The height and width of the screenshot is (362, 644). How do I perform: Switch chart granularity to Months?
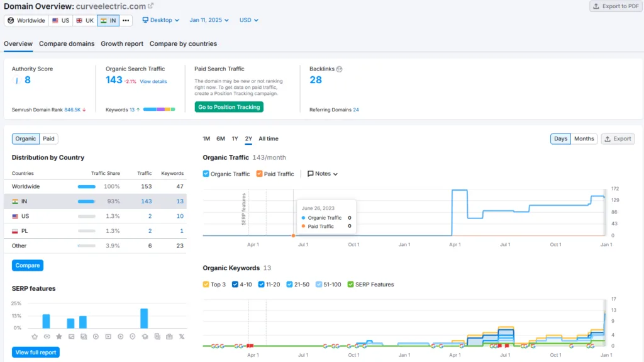click(x=584, y=139)
